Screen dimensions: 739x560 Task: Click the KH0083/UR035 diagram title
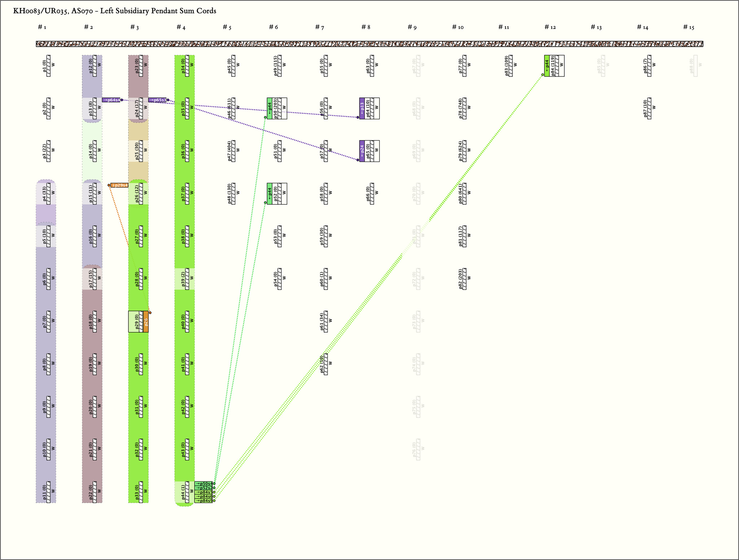coord(115,11)
